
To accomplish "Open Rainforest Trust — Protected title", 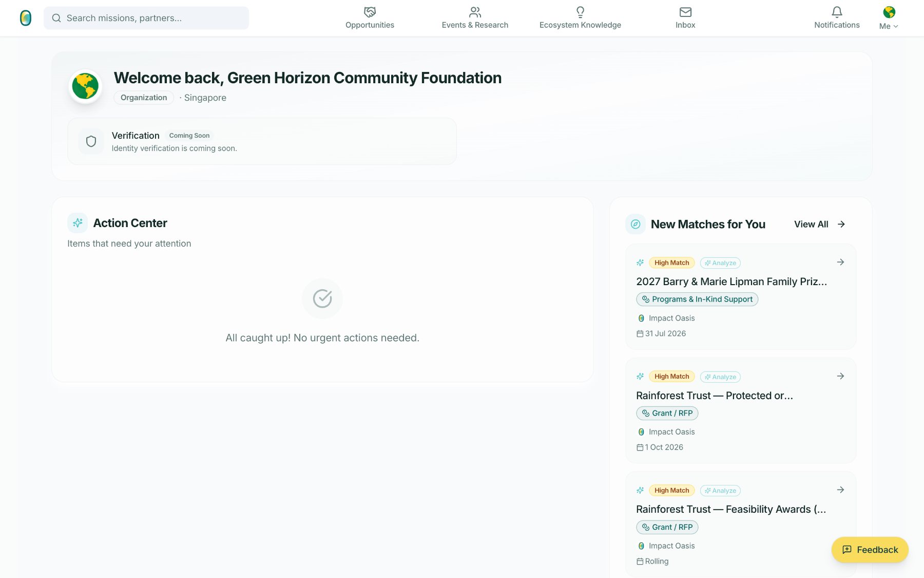I will coord(715,396).
